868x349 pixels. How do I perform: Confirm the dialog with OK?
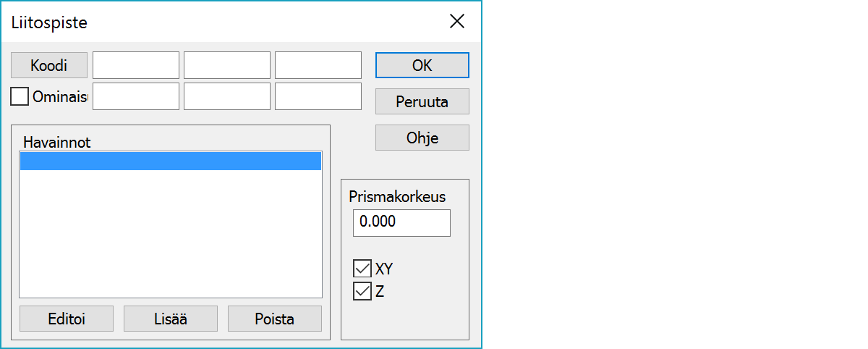[422, 65]
